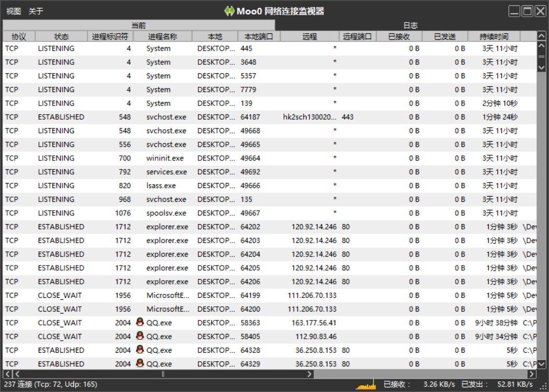Select explorer.exe row with port 64202
This screenshot has width=549, height=392.
coord(270,227)
